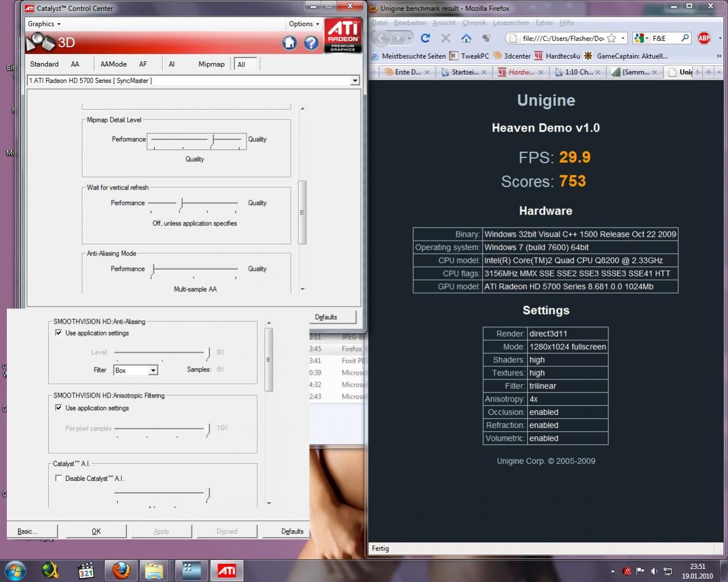Viewport: 728px width, 582px height.
Task: Open Firefox Datei menu
Action: (x=379, y=23)
